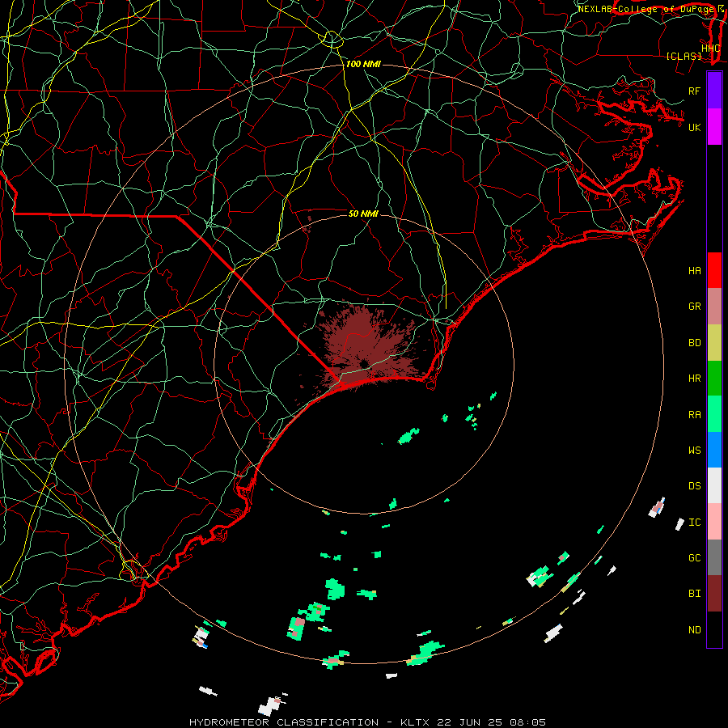
Task: Select the BD yellow legend swatch
Action: click(x=714, y=343)
